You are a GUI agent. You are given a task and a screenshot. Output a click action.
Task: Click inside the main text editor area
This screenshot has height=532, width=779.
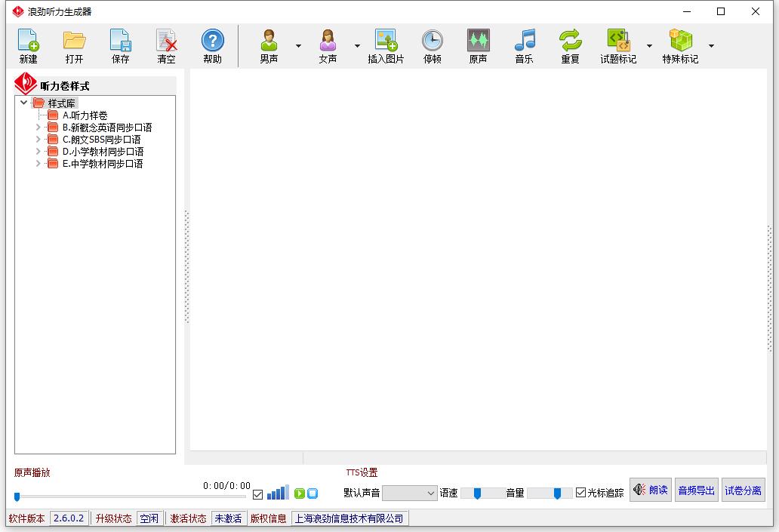click(x=478, y=260)
